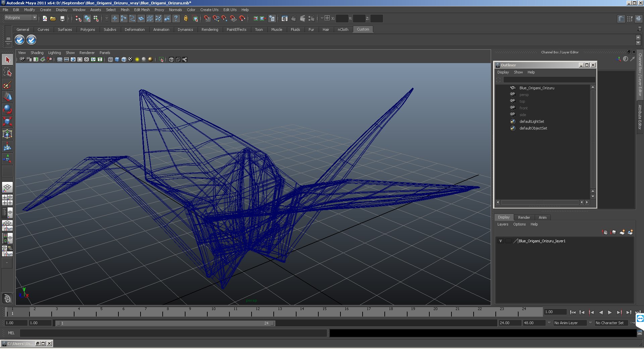Enable snap to grids magnet icon
The width and height of the screenshot is (644, 349).
click(207, 19)
